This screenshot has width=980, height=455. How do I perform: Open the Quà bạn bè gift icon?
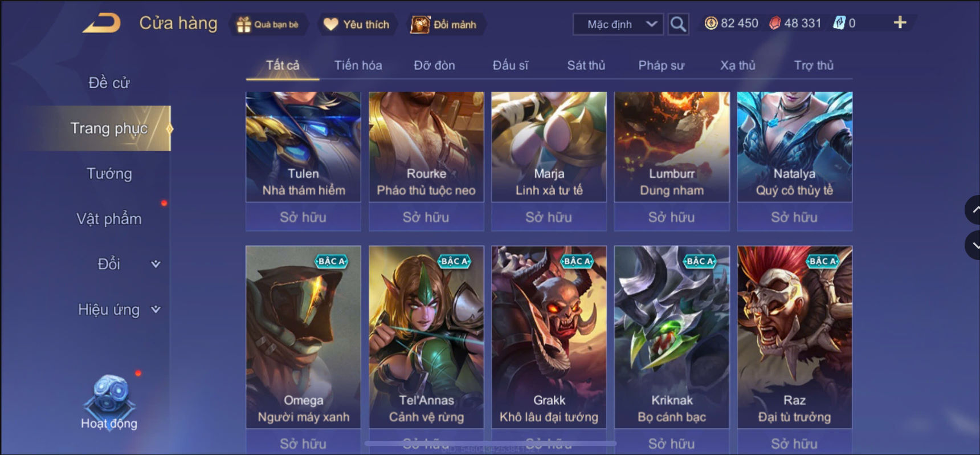pos(244,25)
